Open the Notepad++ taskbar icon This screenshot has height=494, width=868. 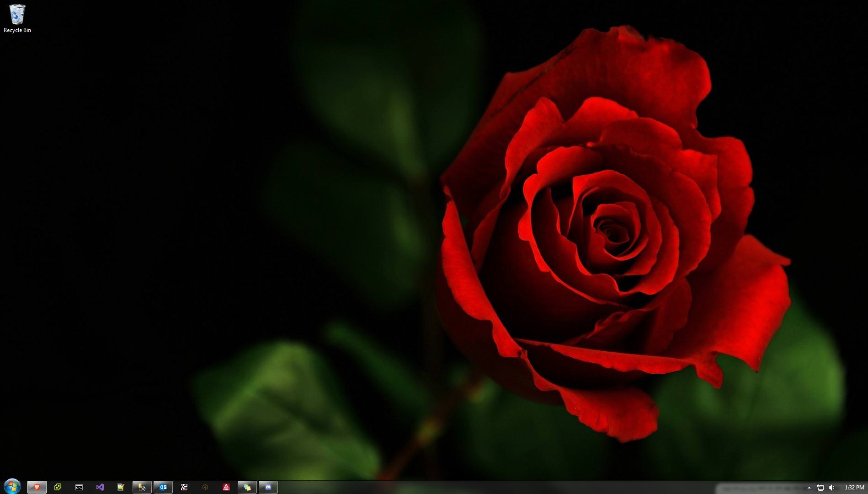(121, 487)
